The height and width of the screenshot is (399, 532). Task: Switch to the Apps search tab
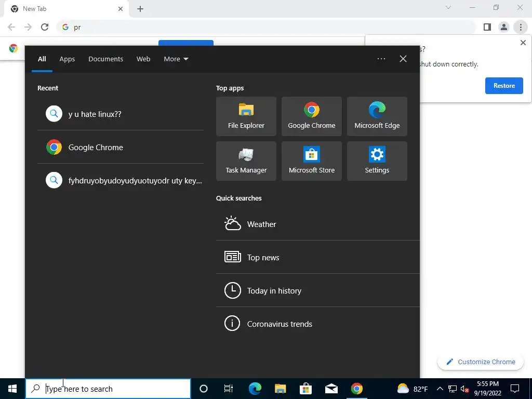point(67,59)
